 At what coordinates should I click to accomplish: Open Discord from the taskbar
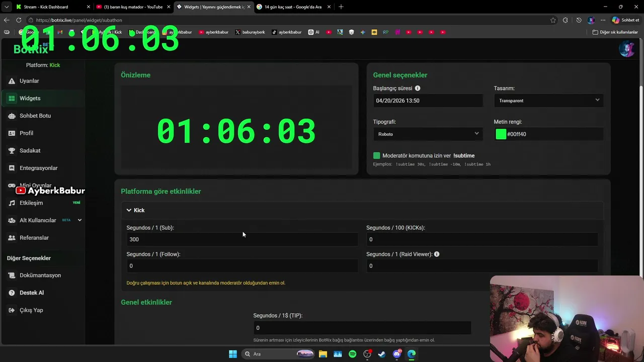397,354
